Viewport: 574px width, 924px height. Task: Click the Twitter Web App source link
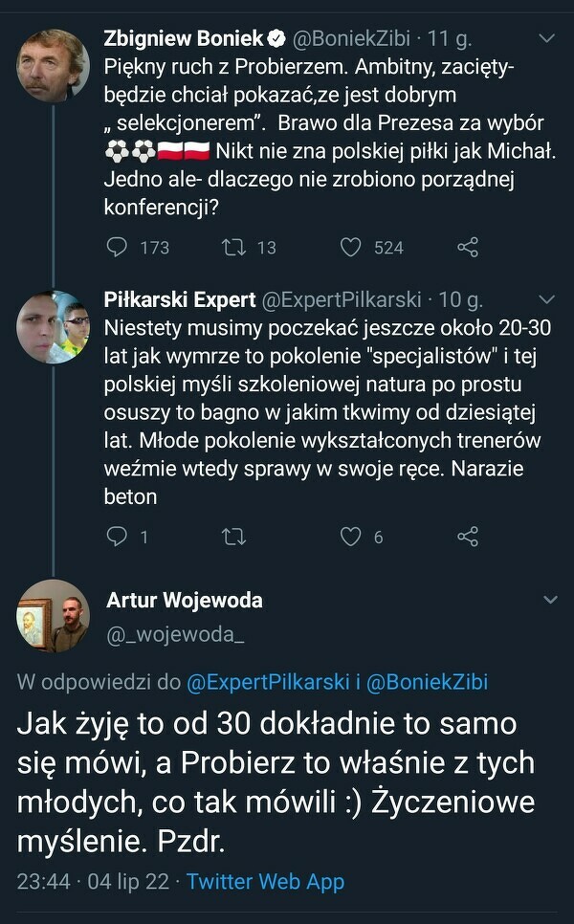265,881
